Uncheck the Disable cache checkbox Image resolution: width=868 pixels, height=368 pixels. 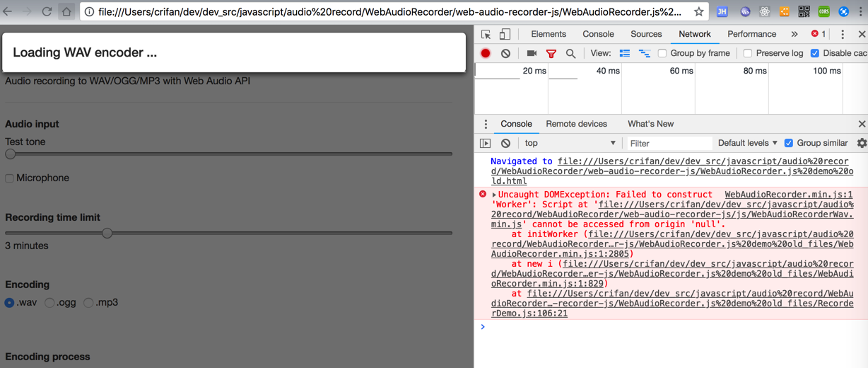click(x=815, y=54)
